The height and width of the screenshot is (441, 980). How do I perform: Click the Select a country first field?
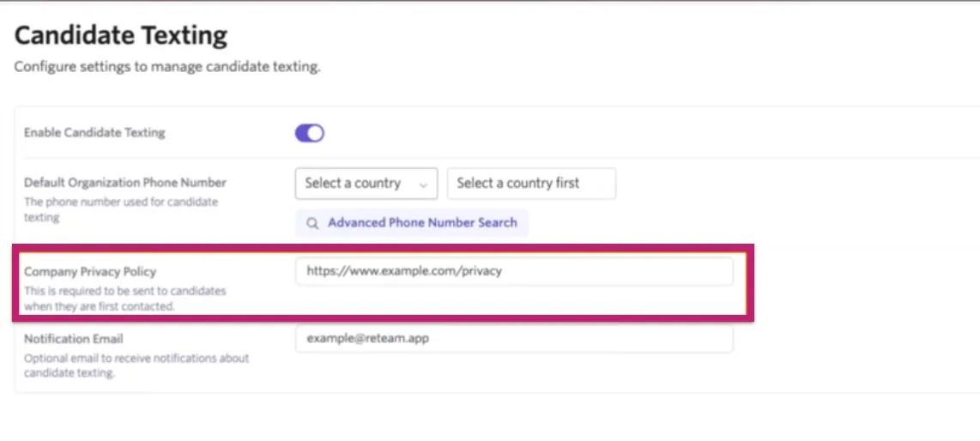(532, 184)
